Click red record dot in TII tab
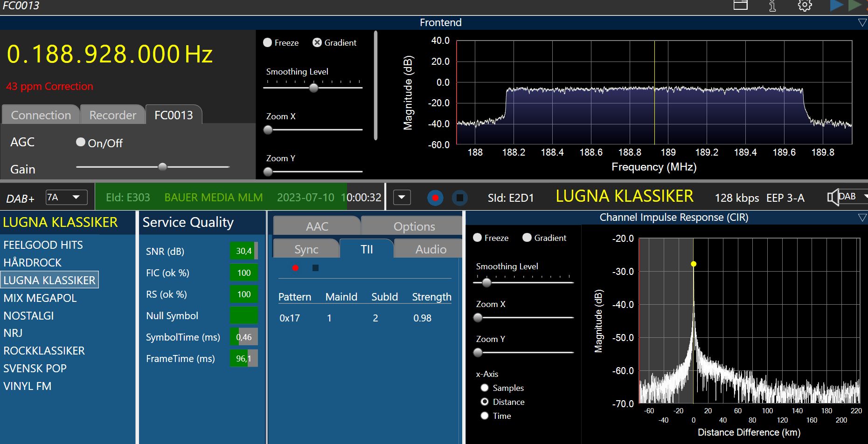The image size is (868, 444). pos(295,268)
